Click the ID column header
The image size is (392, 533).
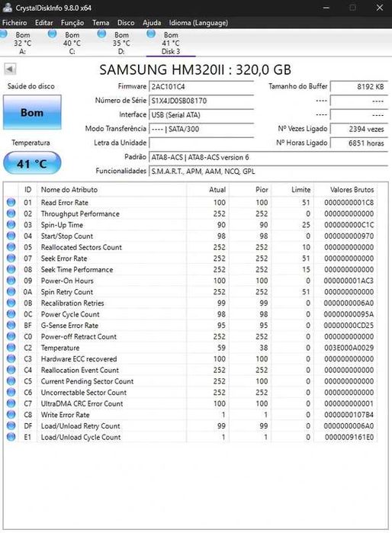[28, 190]
